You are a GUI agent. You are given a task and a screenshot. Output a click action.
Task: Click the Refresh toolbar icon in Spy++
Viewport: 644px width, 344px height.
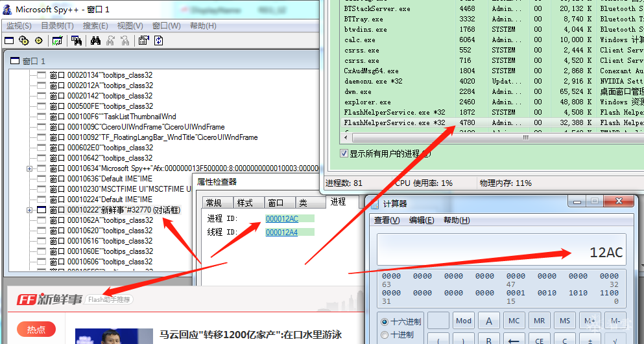(x=158, y=40)
